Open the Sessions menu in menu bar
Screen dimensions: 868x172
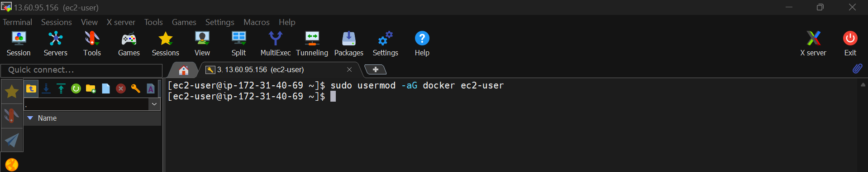[x=56, y=22]
